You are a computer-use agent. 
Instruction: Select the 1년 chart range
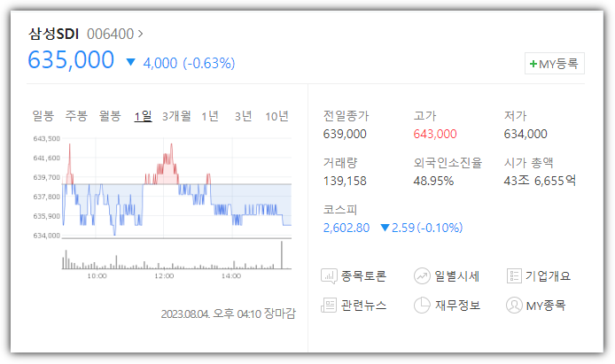click(x=210, y=116)
